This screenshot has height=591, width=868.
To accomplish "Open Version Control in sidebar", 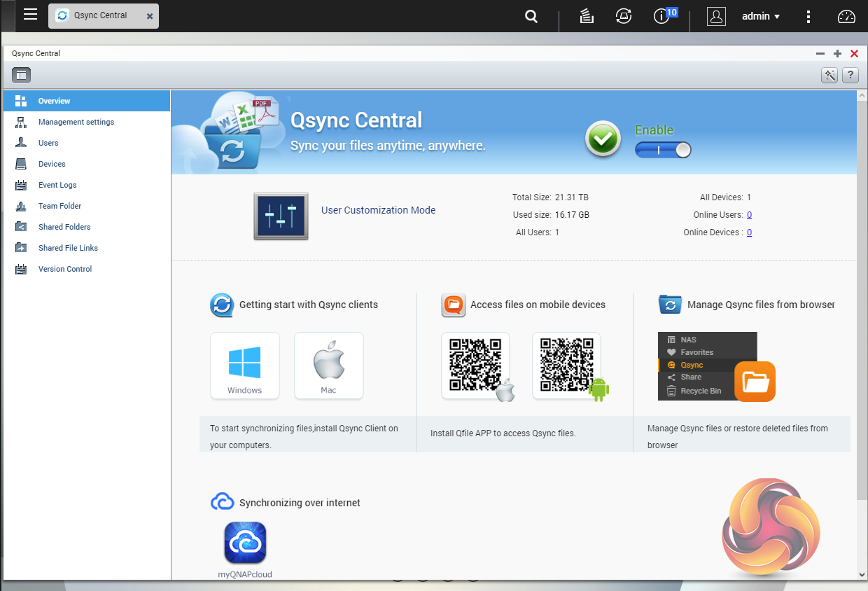I will tap(64, 269).
